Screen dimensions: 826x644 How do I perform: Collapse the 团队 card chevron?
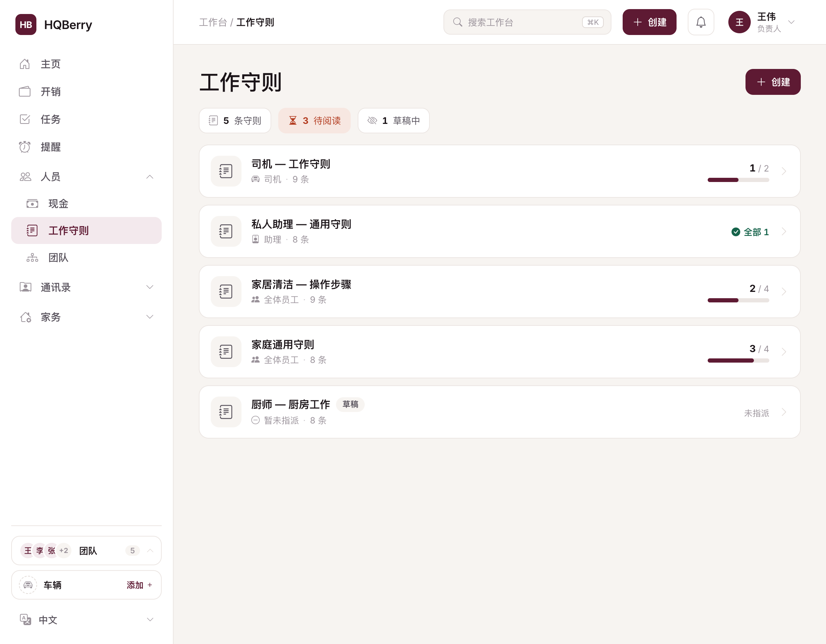[150, 550]
